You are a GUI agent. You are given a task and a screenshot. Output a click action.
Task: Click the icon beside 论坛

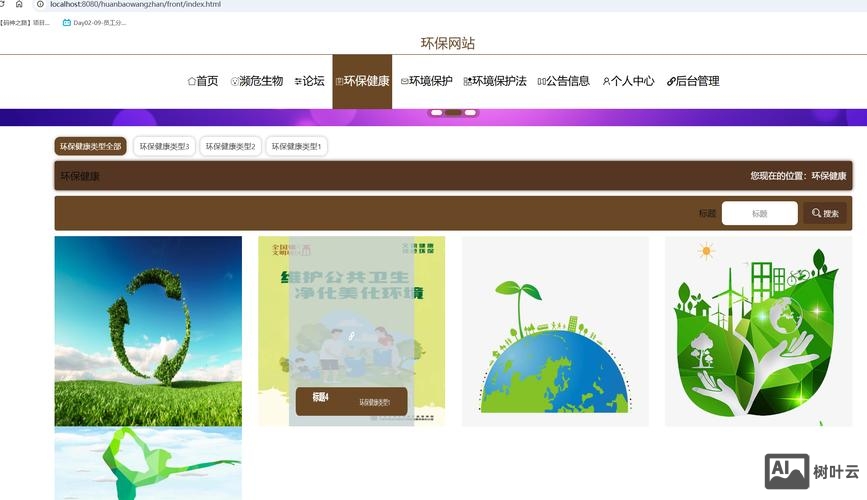(x=298, y=82)
